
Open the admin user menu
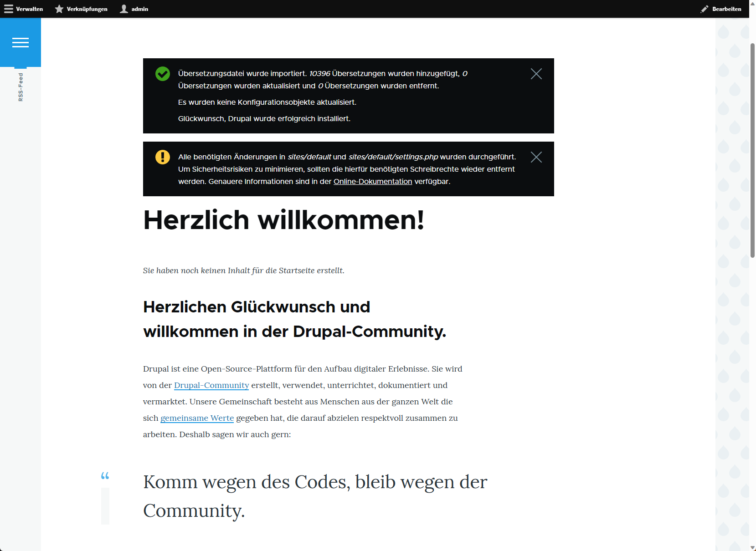click(x=134, y=9)
